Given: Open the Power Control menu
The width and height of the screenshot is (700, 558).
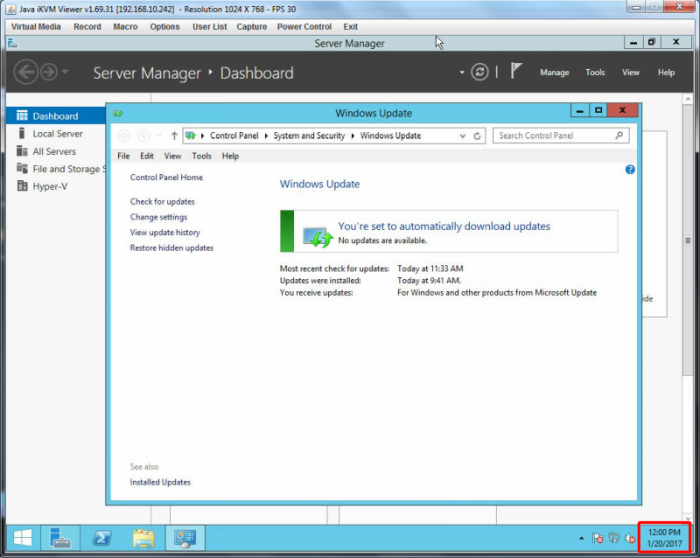Looking at the screenshot, I should (304, 27).
